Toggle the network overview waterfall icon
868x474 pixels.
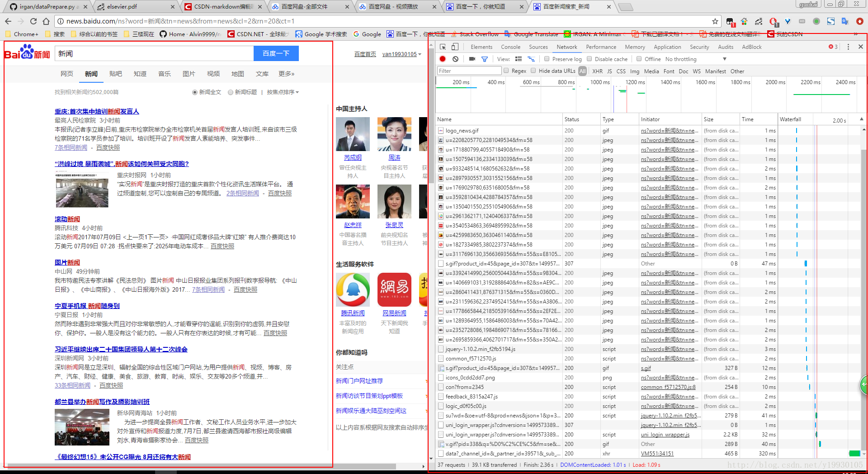(531, 59)
